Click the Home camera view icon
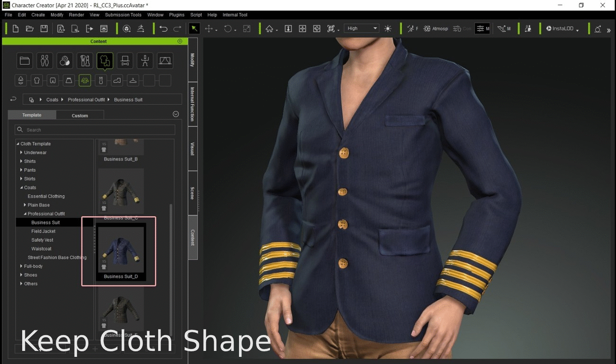 (269, 29)
